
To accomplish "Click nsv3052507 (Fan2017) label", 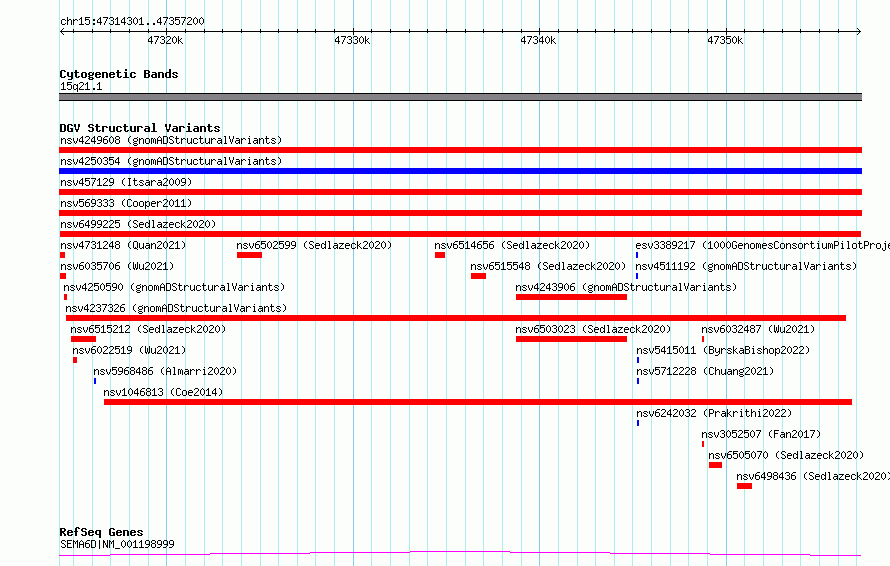I will point(761,434).
